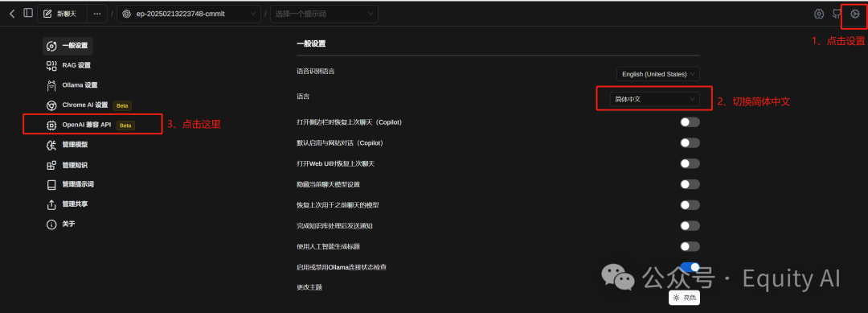The height and width of the screenshot is (313, 868).
Task: Open the GitHub icon link
Action: [837, 14]
